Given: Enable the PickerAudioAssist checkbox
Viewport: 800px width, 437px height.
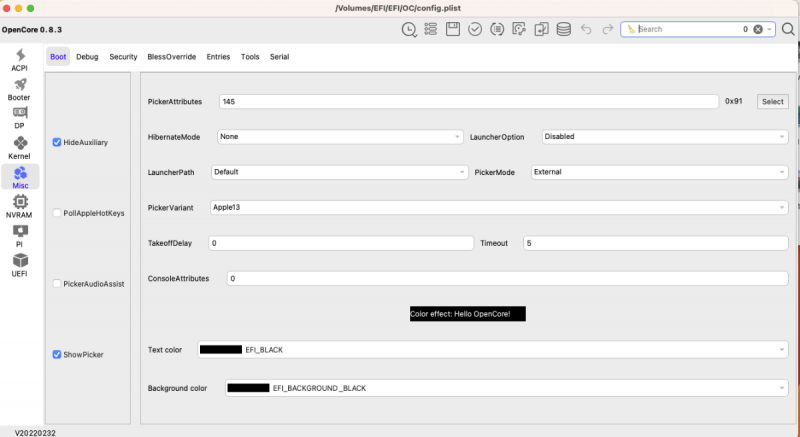Looking at the screenshot, I should pos(57,284).
